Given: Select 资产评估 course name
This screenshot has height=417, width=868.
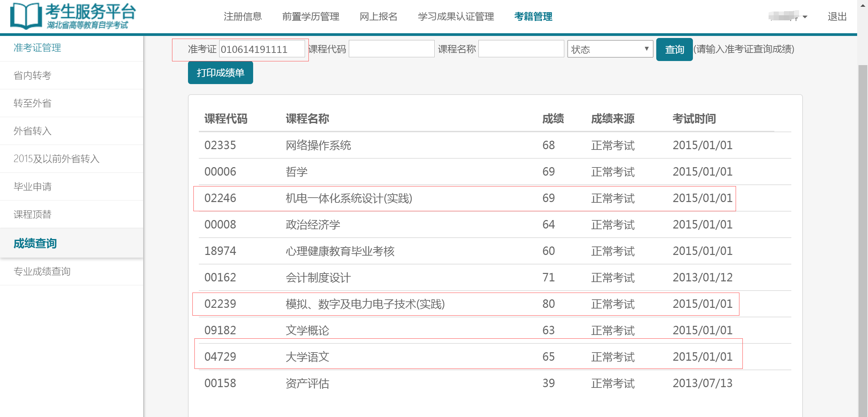Looking at the screenshot, I should 307,383.
